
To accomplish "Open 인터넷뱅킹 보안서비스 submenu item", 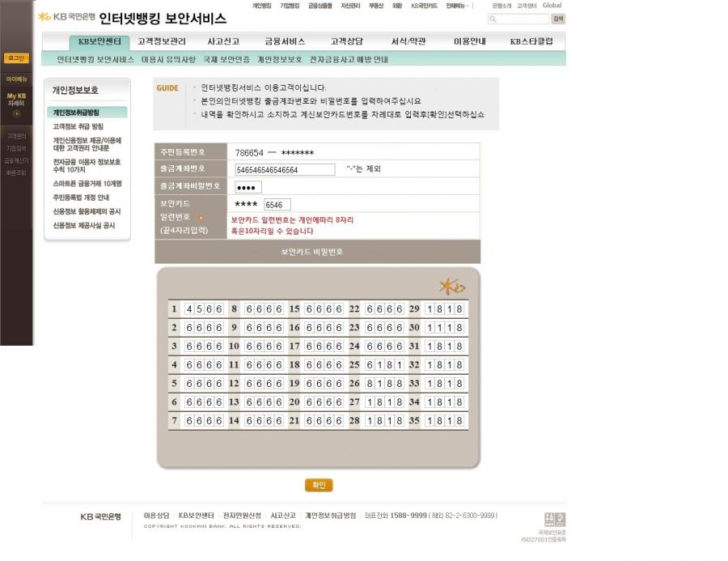I will click(95, 59).
